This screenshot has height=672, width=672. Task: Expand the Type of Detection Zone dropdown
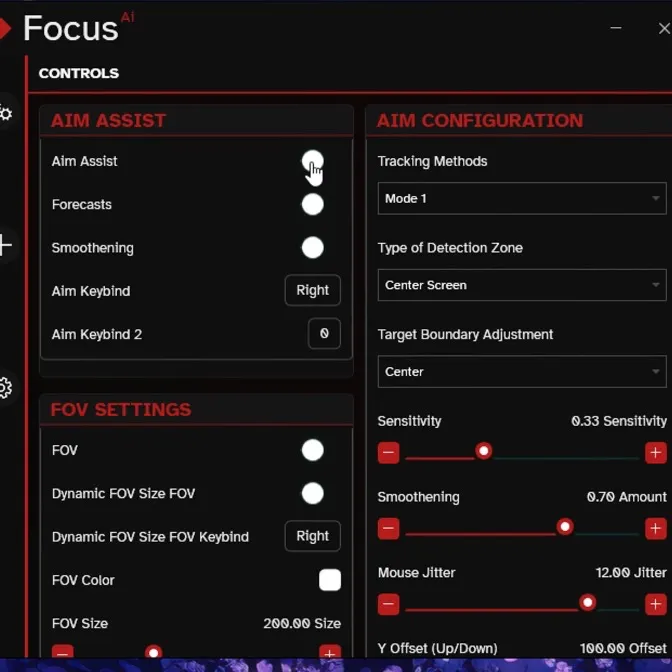[521, 285]
